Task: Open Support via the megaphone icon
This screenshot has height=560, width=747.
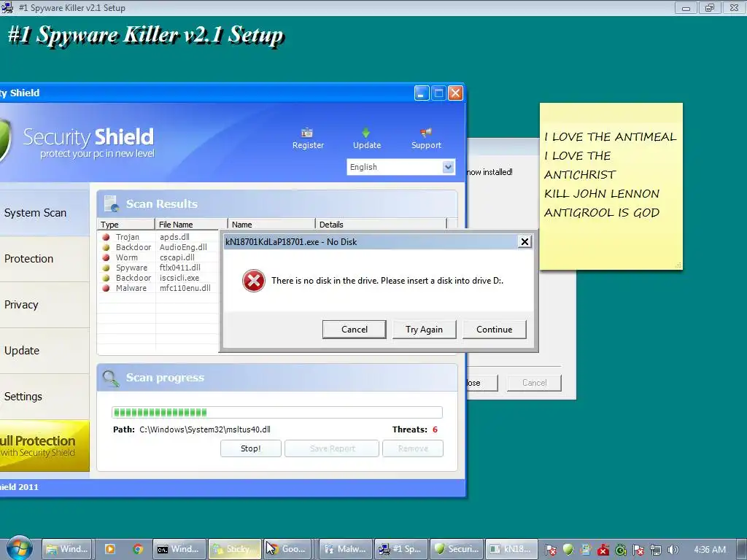Action: (x=426, y=133)
